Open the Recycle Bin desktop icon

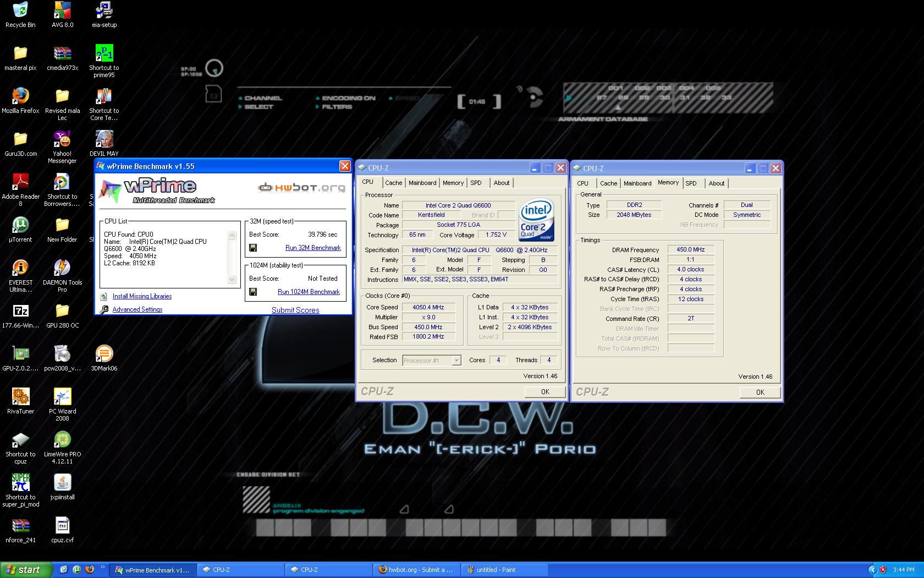20,10
